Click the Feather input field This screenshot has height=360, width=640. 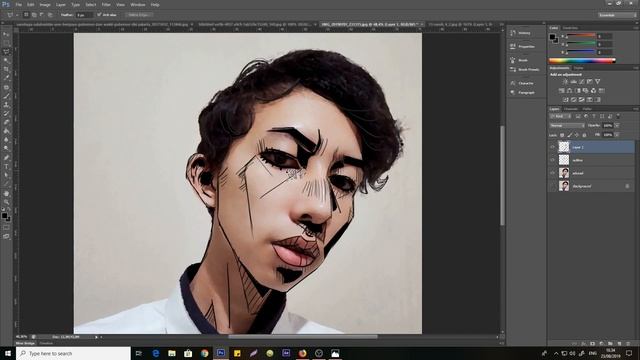[84, 15]
